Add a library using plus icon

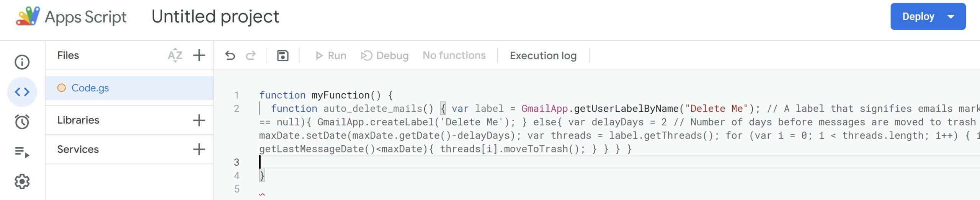(x=199, y=120)
